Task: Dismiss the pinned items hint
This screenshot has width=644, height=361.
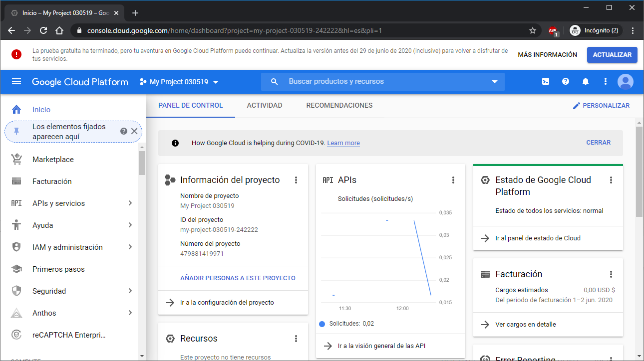Action: point(134,131)
